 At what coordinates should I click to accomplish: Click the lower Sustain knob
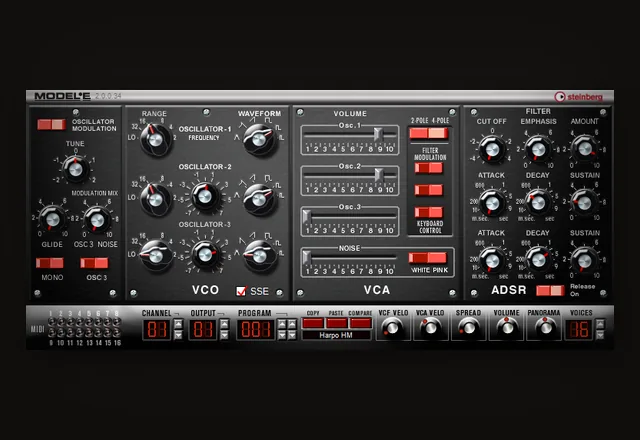click(584, 260)
